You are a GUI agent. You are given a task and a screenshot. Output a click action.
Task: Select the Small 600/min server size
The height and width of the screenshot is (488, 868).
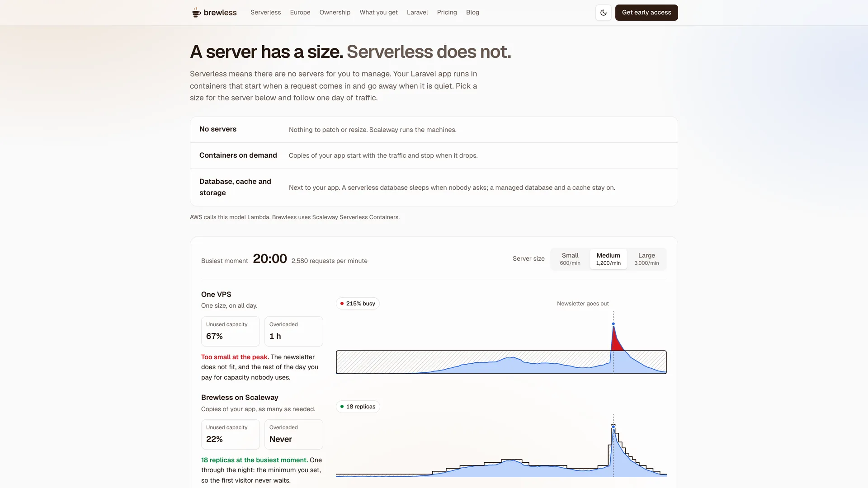click(x=570, y=259)
